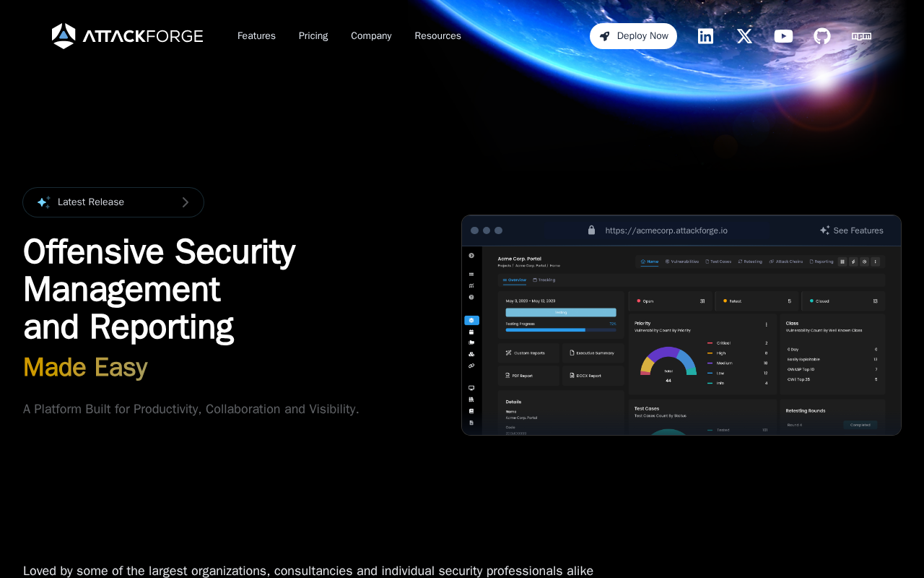Click the vulnerability priority donut chart

point(668,362)
